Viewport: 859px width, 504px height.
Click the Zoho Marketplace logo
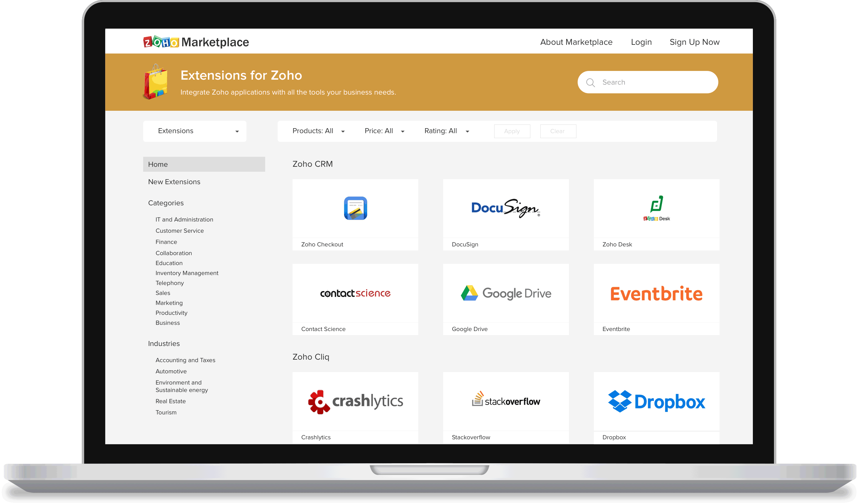(196, 42)
